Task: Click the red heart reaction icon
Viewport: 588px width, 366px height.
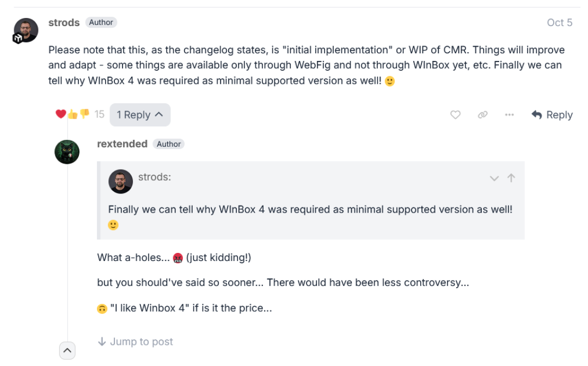Action: (x=61, y=114)
